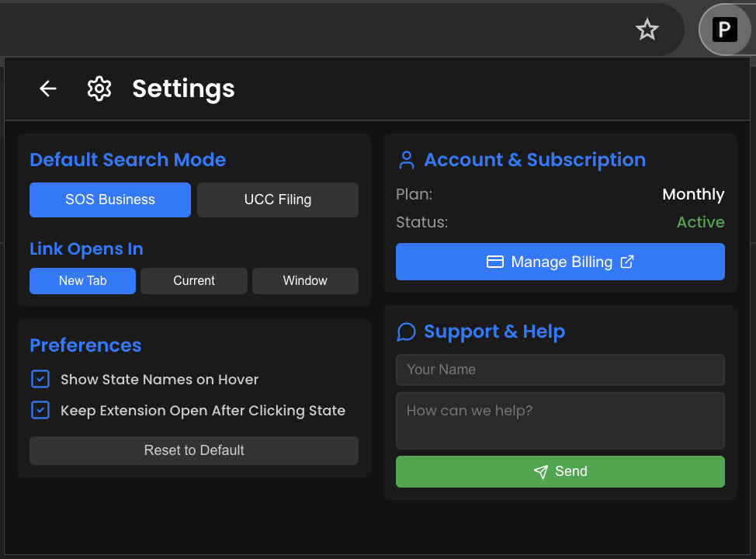Click the credit card icon on Manage Billing
The image size is (756, 559).
pyautogui.click(x=494, y=262)
